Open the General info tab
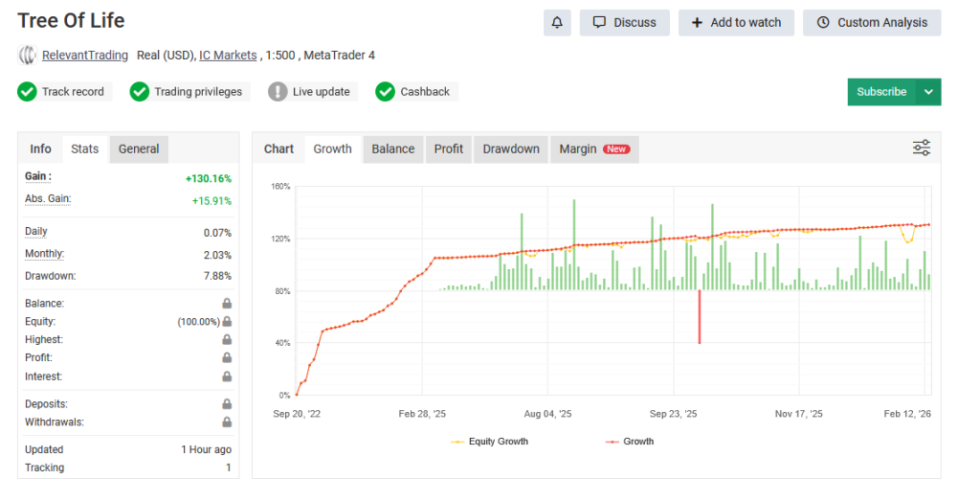This screenshot has width=980, height=479. click(x=139, y=149)
